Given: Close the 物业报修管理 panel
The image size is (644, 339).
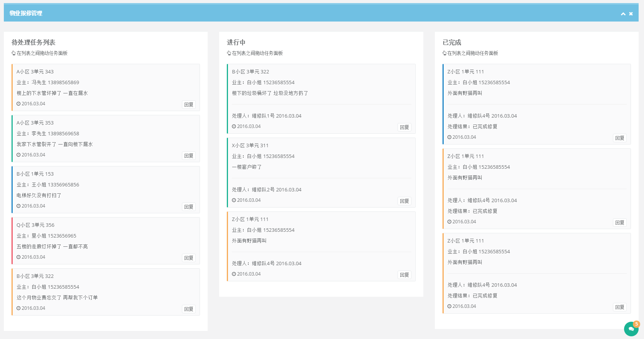Looking at the screenshot, I should [631, 14].
